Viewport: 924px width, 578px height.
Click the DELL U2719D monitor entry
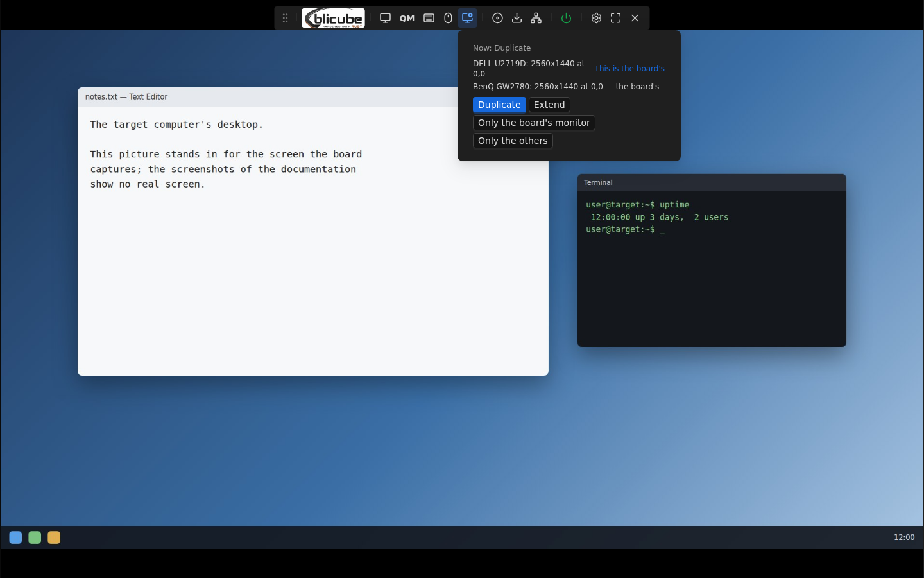point(530,69)
